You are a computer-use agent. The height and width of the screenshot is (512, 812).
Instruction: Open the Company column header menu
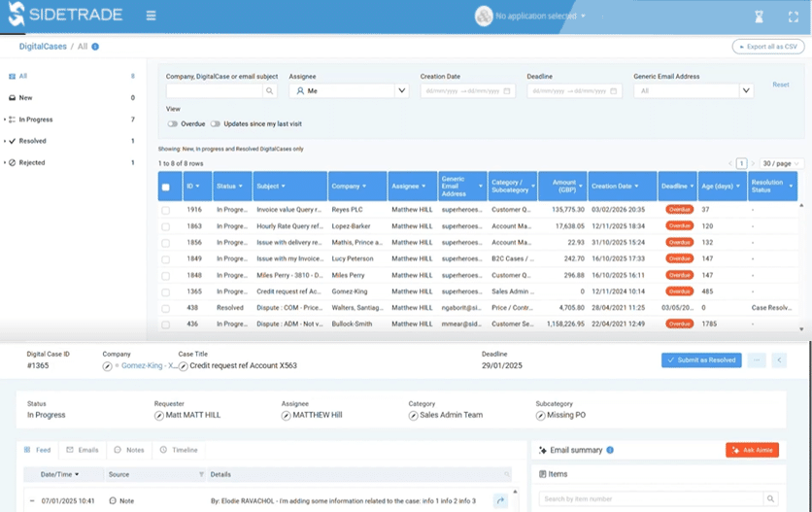point(364,186)
